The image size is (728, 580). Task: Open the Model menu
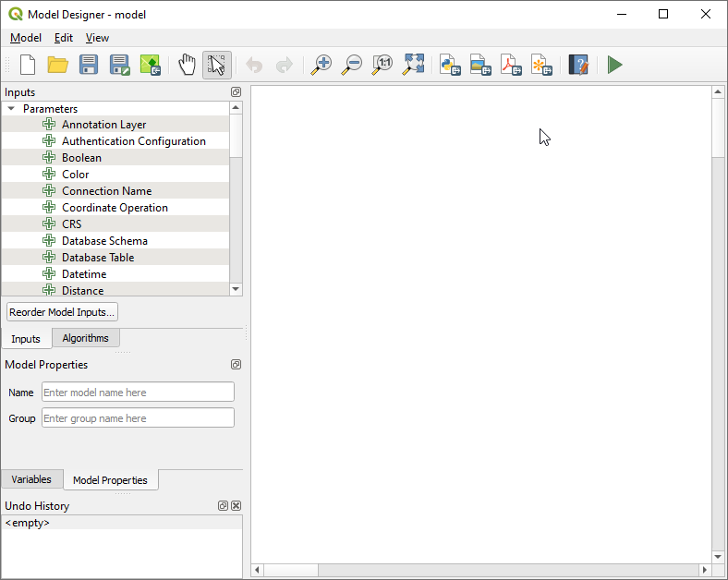tap(26, 38)
